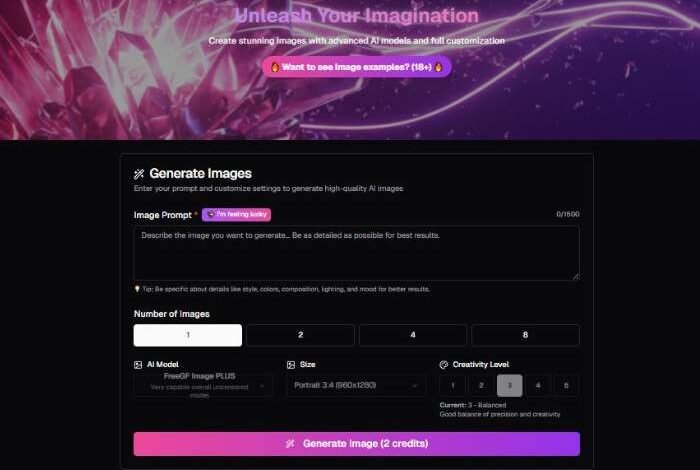Click the right flame icon in examples banner
The width and height of the screenshot is (700, 470).
point(438,67)
